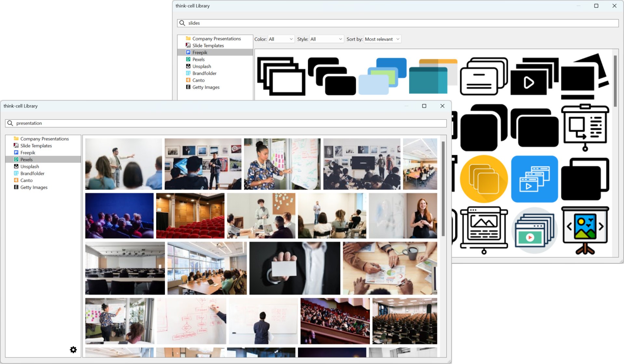Open Slide Templates in back window
The height and width of the screenshot is (364, 624).
pyautogui.click(x=215, y=45)
